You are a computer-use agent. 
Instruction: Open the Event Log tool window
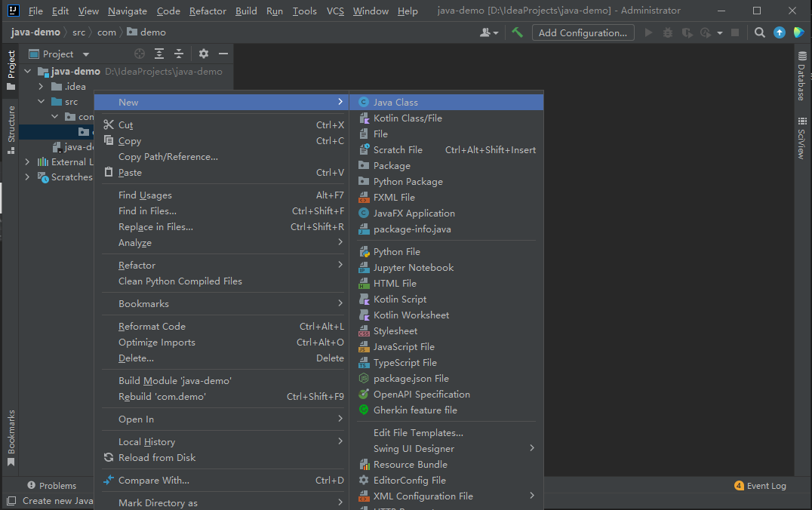[x=760, y=486]
